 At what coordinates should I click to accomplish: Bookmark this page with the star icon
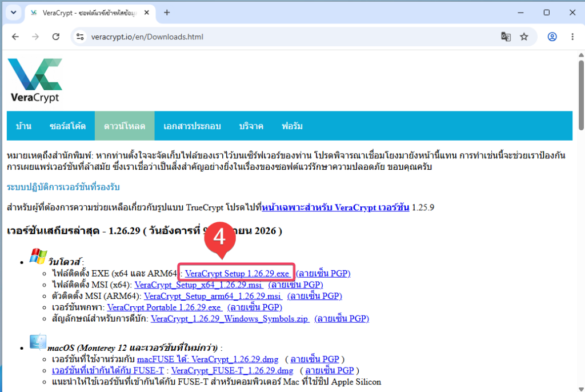point(524,37)
